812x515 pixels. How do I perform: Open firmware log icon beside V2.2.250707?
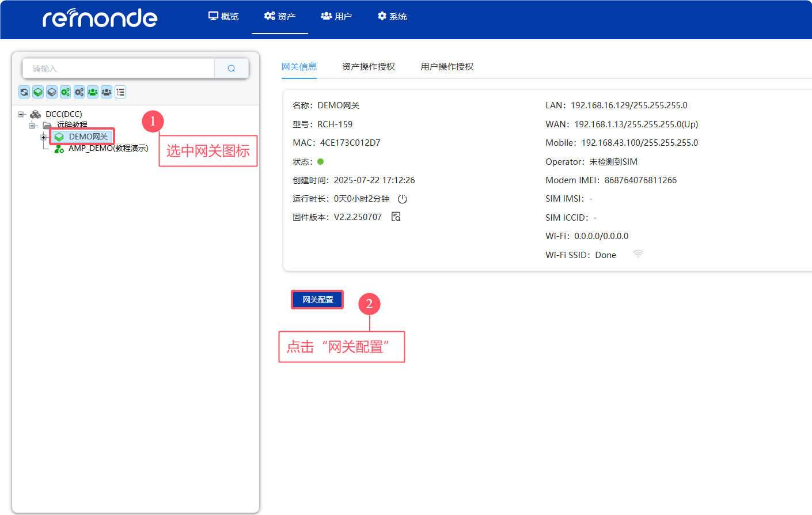coord(396,217)
